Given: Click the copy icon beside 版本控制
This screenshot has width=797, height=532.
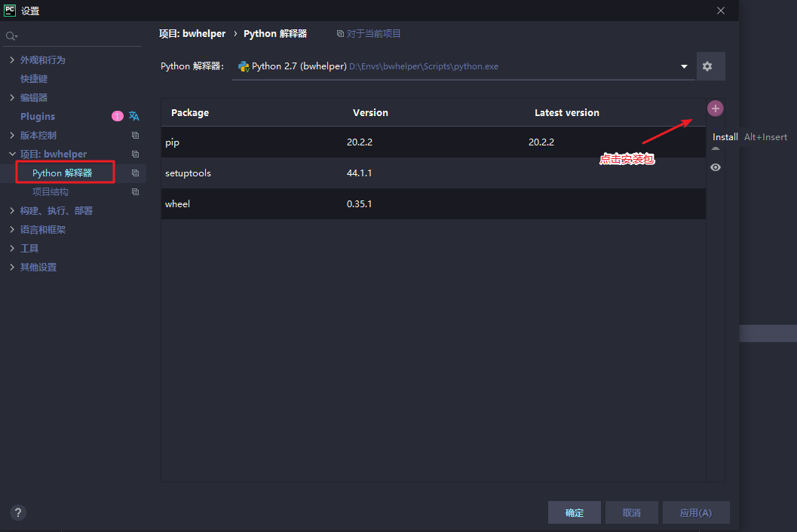Looking at the screenshot, I should pyautogui.click(x=135, y=136).
